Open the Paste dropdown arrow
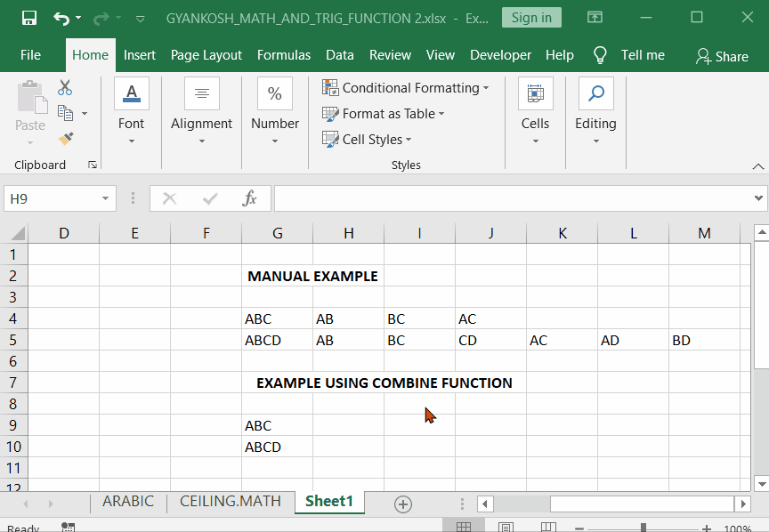 coord(30,142)
